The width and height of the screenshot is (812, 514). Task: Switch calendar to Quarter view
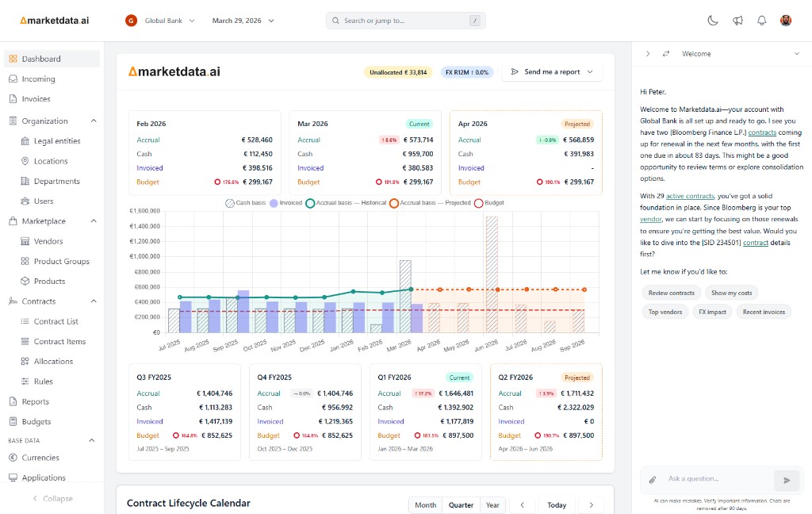pyautogui.click(x=461, y=505)
